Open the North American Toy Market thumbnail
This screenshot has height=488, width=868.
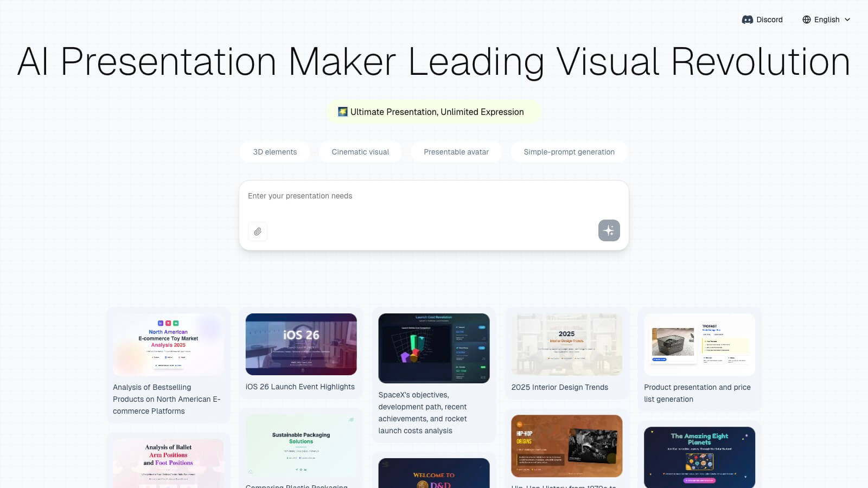pos(168,344)
